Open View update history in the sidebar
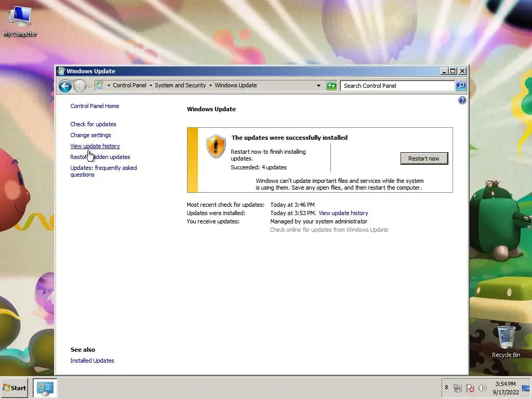The width and height of the screenshot is (532, 399). [95, 146]
